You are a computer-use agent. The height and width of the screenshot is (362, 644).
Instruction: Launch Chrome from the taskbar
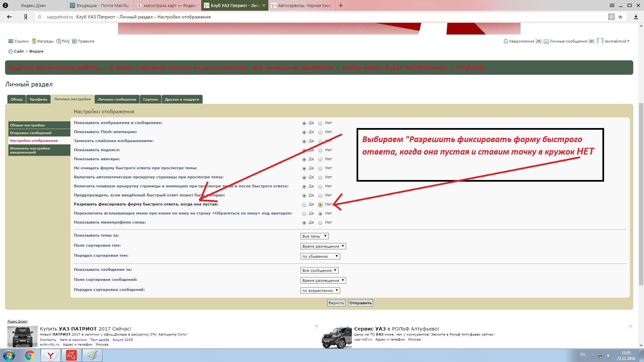30,355
